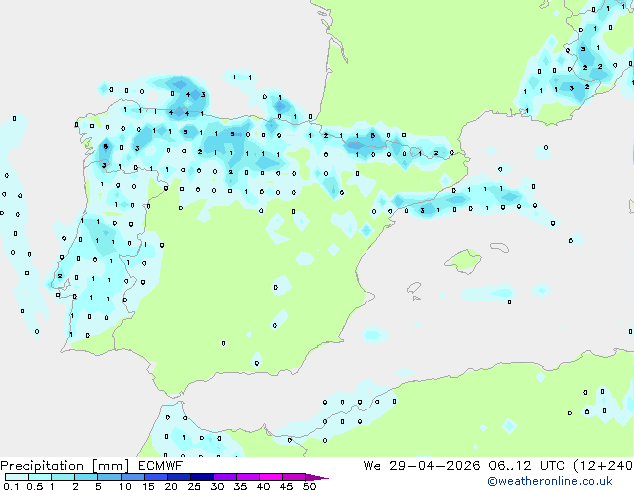The width and height of the screenshot is (634, 490).
Task: Click the 5–10 mm light blue swatch
Action: (x=109, y=477)
